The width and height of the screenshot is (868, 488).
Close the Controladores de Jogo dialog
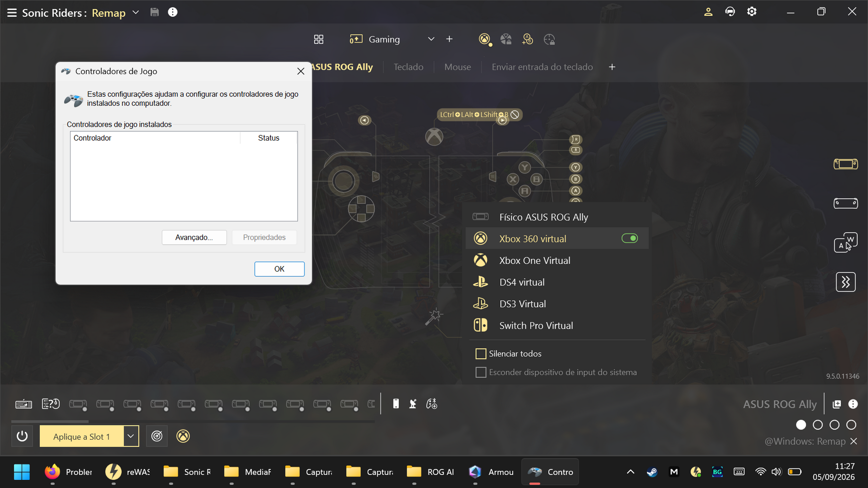pyautogui.click(x=301, y=71)
